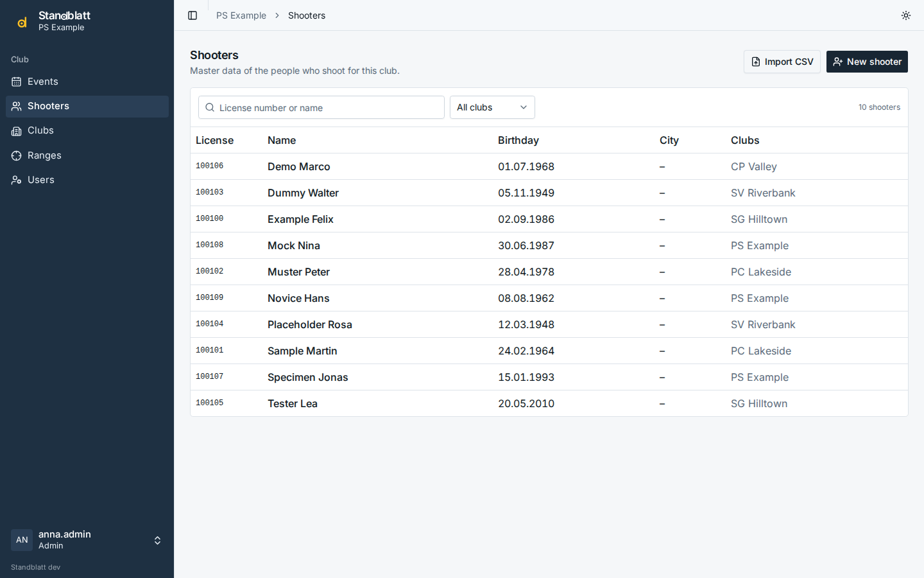This screenshot has height=578, width=924.
Task: Switch the light/dark theme sun icon
Action: [x=906, y=15]
